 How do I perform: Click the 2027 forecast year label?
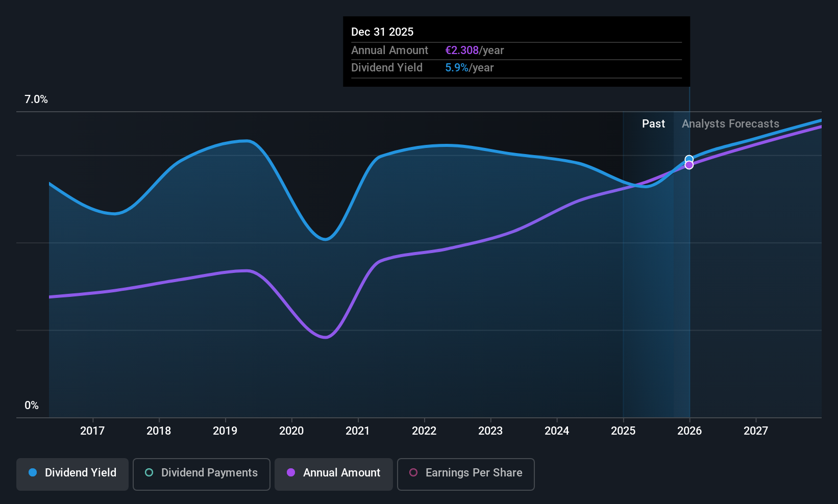pos(756,431)
